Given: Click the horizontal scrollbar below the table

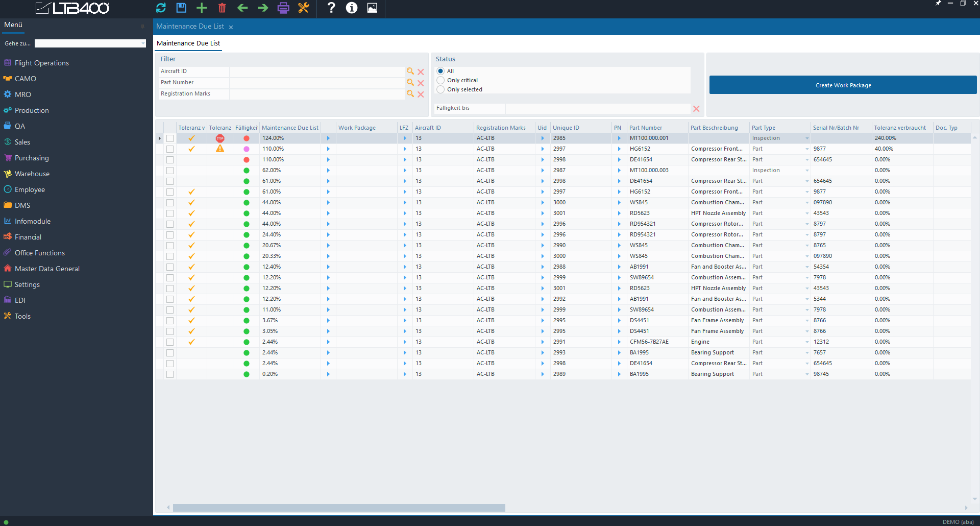Looking at the screenshot, I should point(339,508).
